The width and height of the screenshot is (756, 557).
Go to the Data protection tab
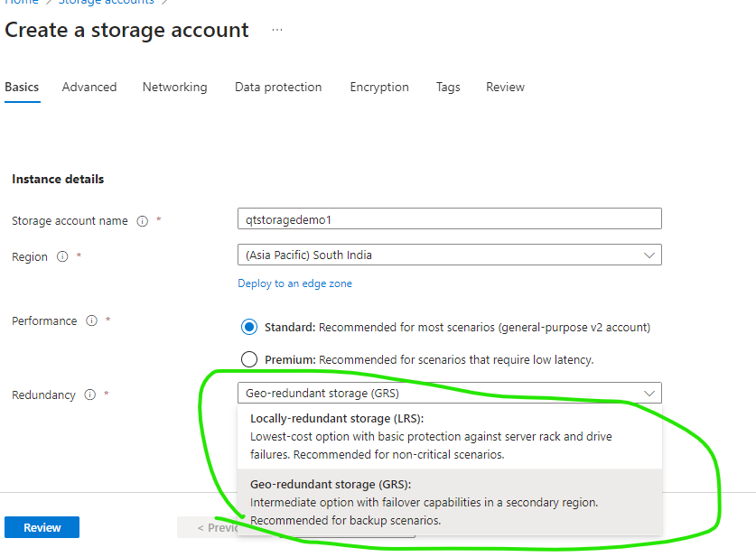[x=278, y=88]
